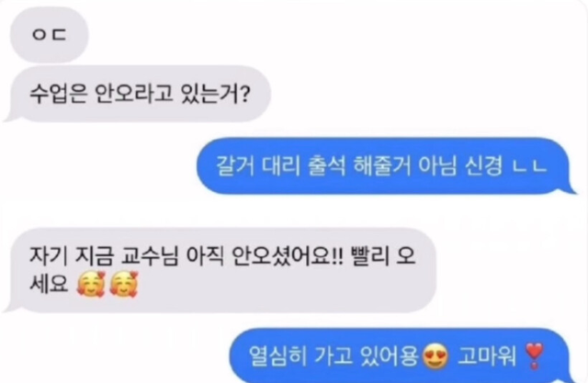Viewport: 588px width, 383px height.
Task: Click the second smiling face with hearts emoji
Action: 124,285
